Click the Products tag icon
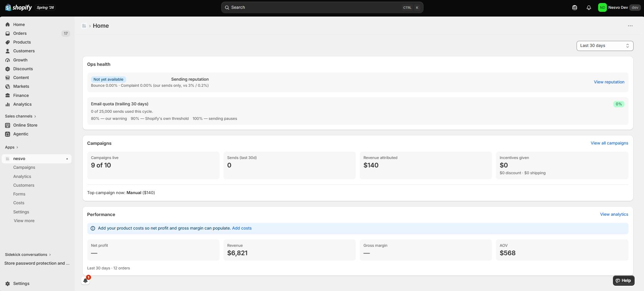Viewport: 644px width, 291px height. tap(7, 42)
